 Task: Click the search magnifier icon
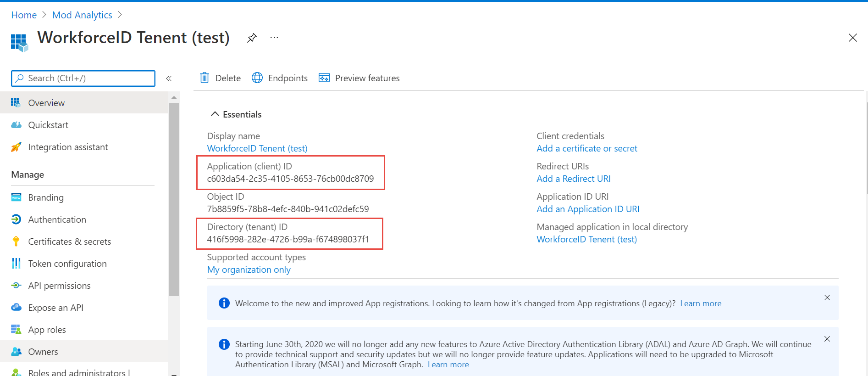tap(19, 79)
